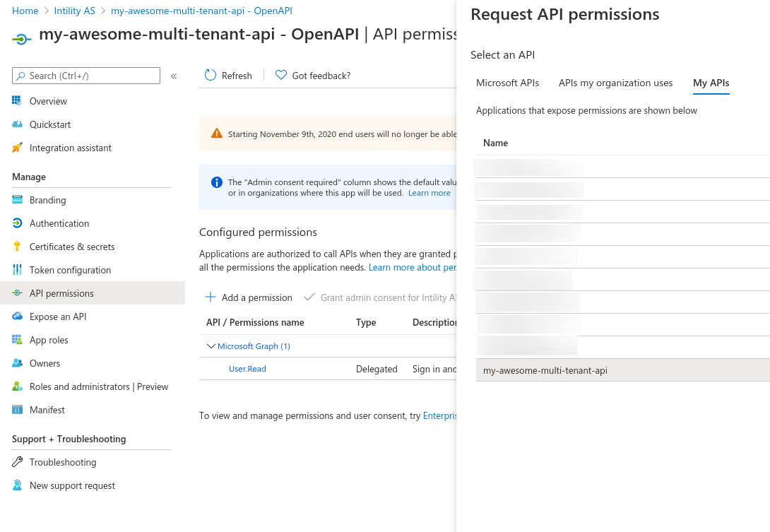The width and height of the screenshot is (770, 532).
Task: Click the API permissions icon in sidebar
Action: coord(17,292)
